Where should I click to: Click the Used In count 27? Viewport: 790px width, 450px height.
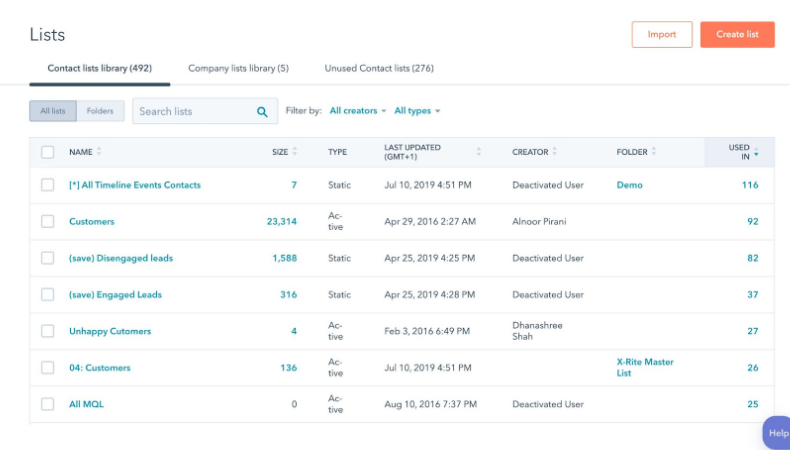tap(753, 331)
